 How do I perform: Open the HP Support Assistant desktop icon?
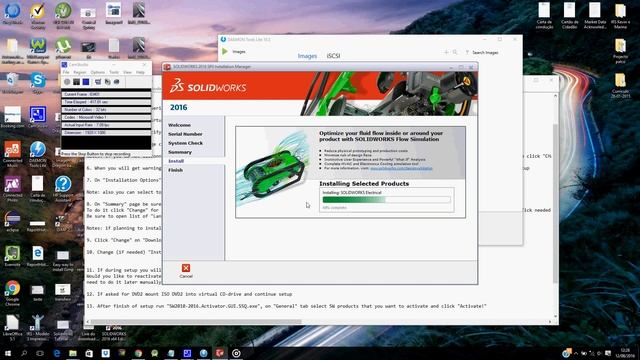pyautogui.click(x=63, y=189)
